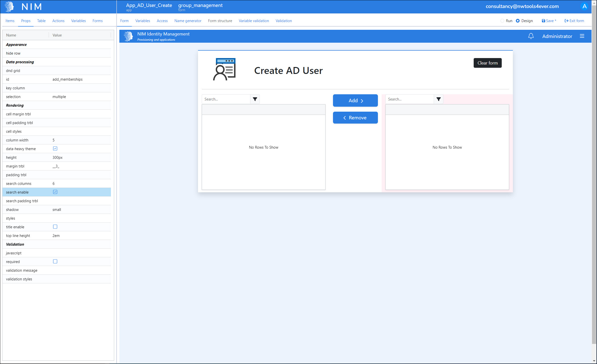Open the Form structure tab
Image resolution: width=597 pixels, height=364 pixels.
point(220,21)
